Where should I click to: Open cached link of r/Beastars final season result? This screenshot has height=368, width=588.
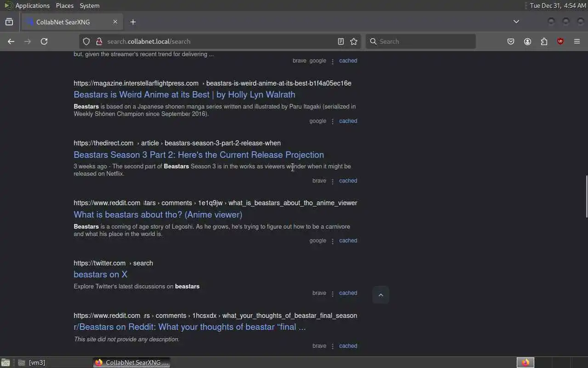pos(348,346)
